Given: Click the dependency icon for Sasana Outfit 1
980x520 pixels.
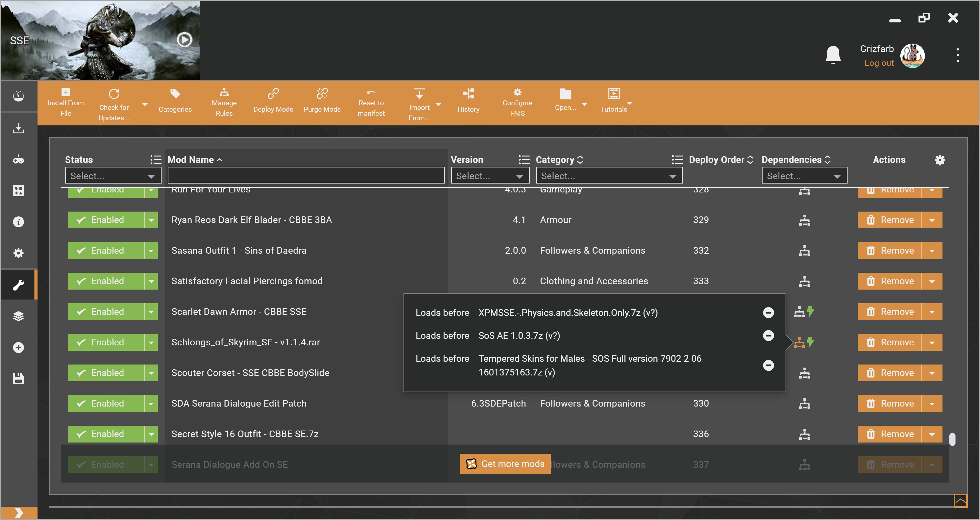Looking at the screenshot, I should pos(804,251).
